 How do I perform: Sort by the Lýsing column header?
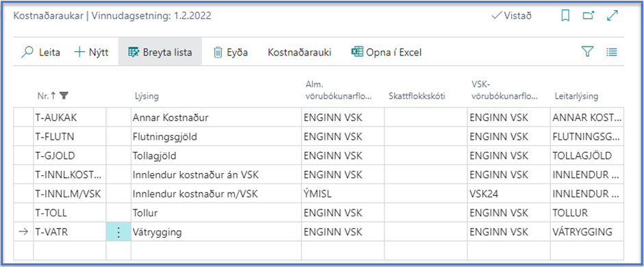(x=147, y=97)
